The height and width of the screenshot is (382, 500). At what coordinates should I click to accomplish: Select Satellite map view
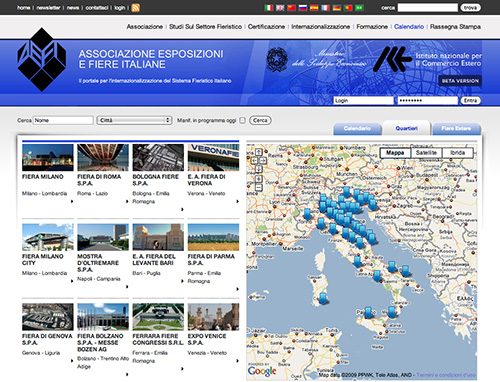(426, 153)
